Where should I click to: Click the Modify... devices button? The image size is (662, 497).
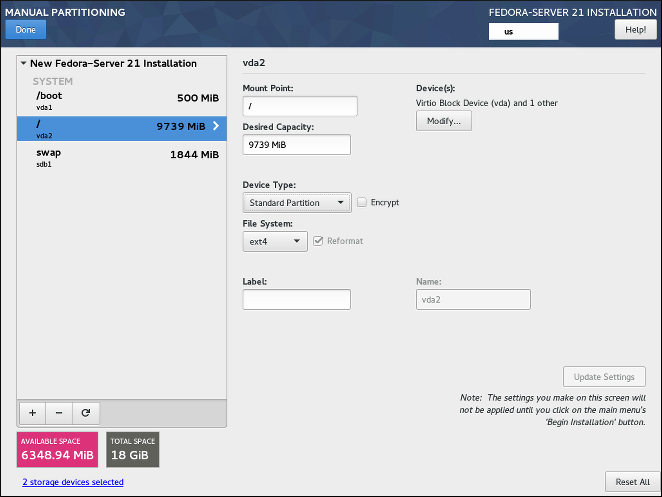point(444,121)
